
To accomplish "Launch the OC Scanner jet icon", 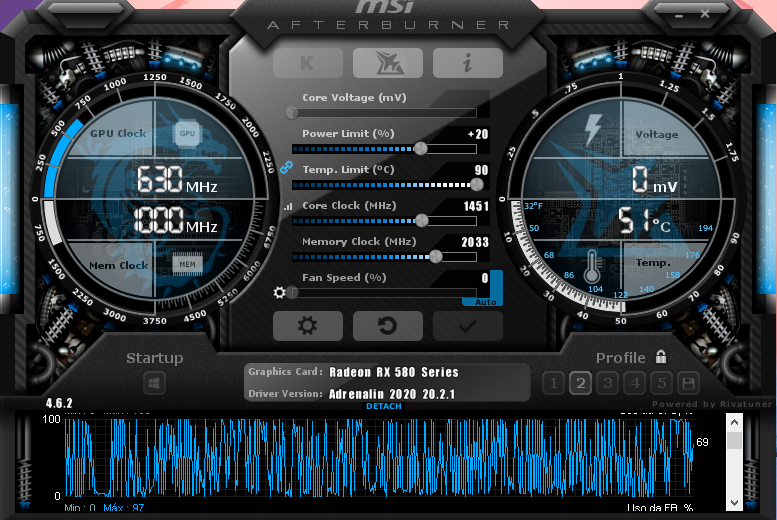I will click(388, 63).
